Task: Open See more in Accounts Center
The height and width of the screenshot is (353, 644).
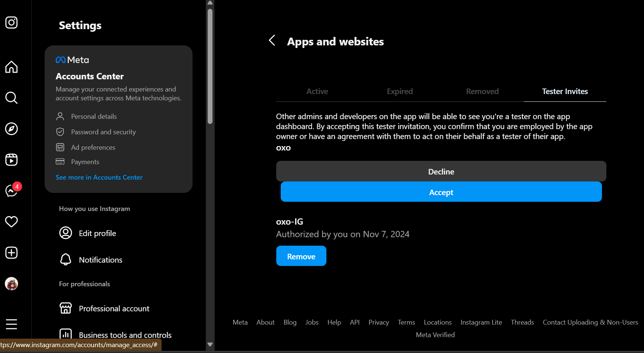Action: (x=99, y=177)
